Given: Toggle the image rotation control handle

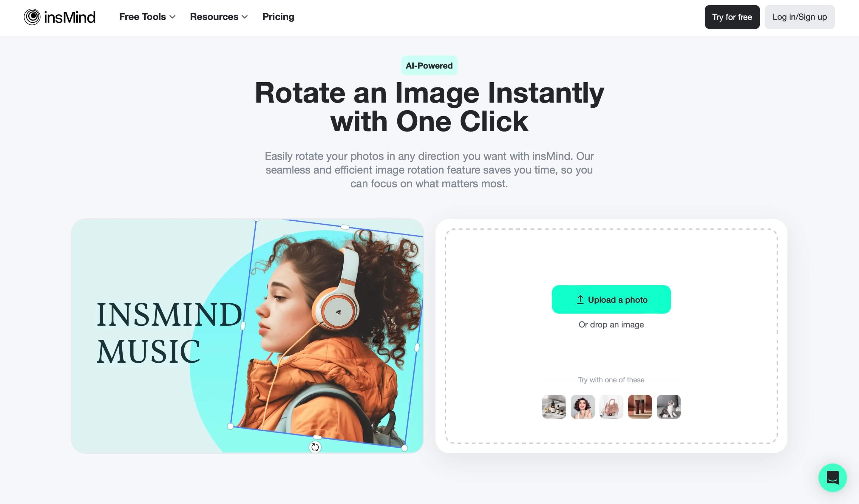Looking at the screenshot, I should [x=315, y=447].
